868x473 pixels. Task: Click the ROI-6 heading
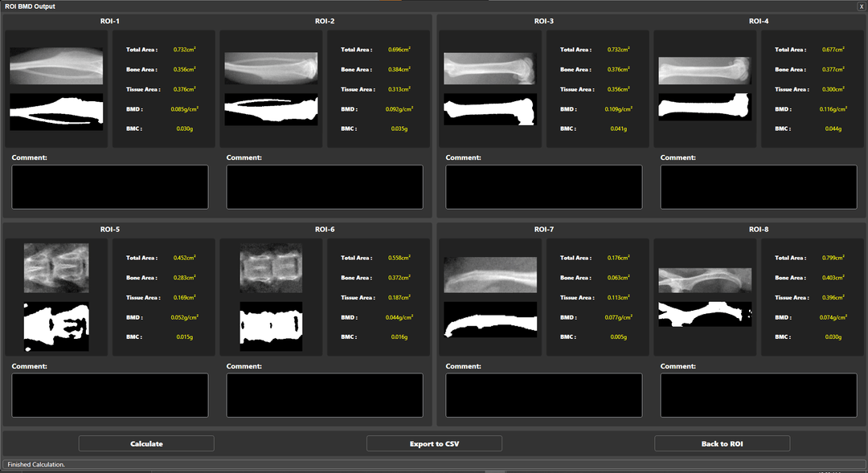pyautogui.click(x=325, y=229)
